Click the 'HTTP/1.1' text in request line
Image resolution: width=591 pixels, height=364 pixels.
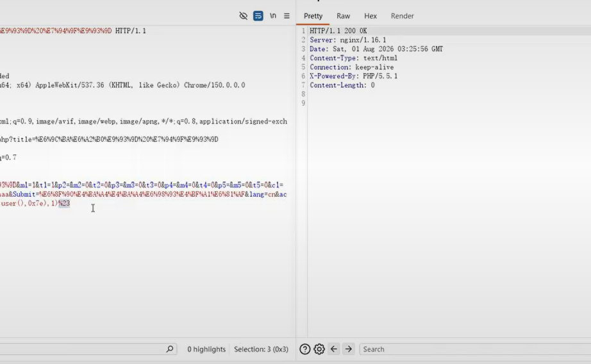[x=130, y=31]
